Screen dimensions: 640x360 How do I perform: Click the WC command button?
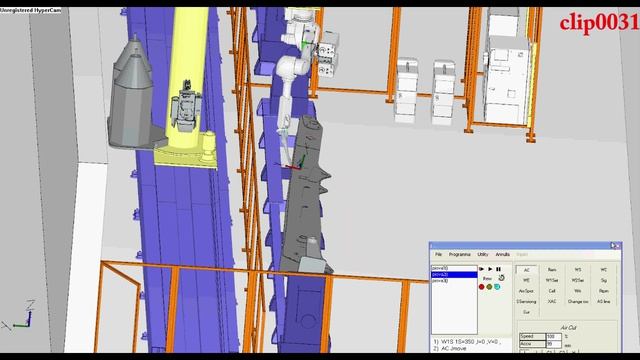(604, 270)
